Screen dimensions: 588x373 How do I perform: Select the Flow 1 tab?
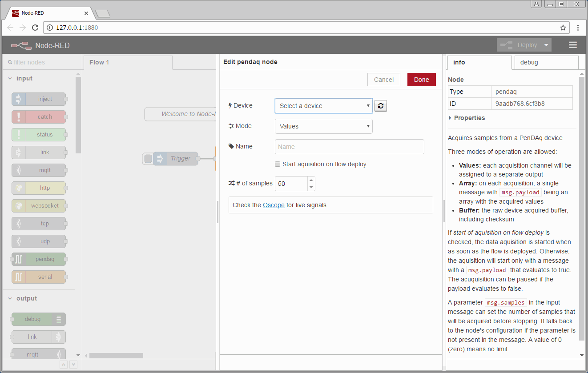point(128,63)
